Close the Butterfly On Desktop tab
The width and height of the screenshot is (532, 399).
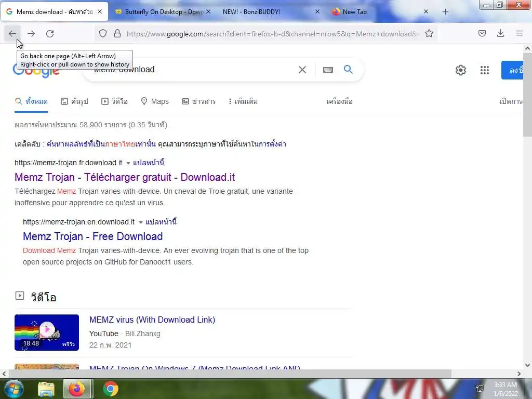pos(208,11)
